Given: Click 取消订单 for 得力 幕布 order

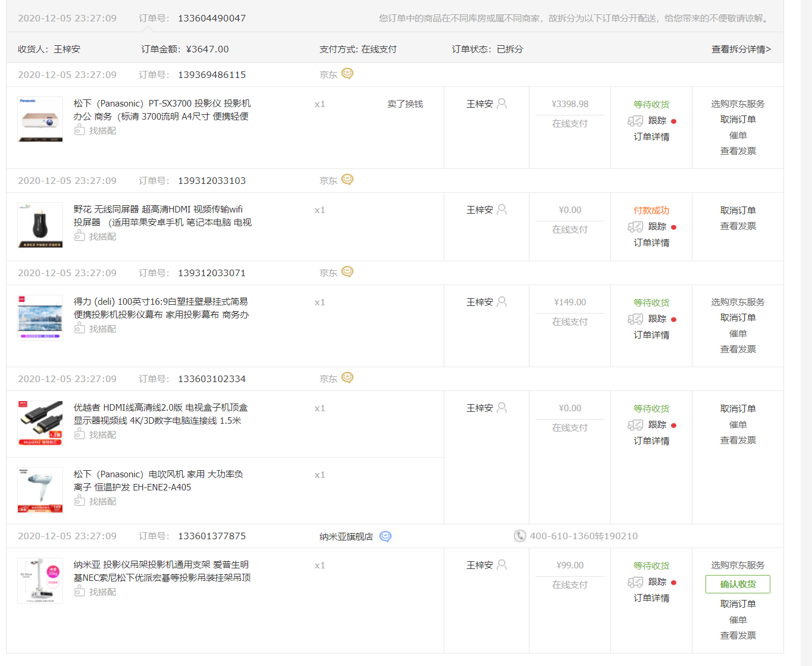Looking at the screenshot, I should tap(738, 318).
